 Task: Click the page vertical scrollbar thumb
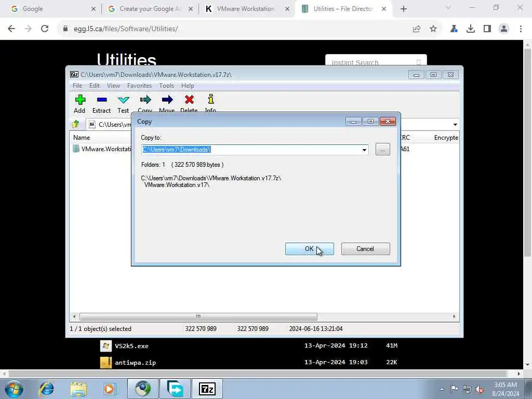point(527,153)
